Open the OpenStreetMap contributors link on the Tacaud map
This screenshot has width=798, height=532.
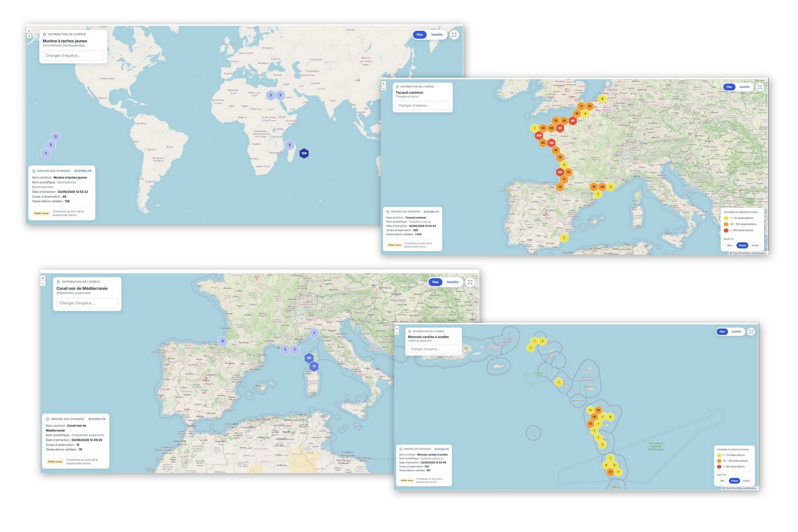pos(748,253)
